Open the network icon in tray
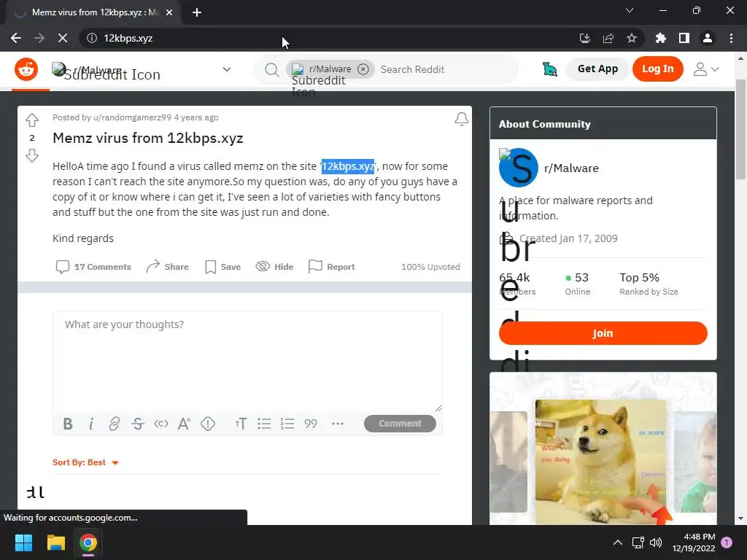The image size is (747, 560). 638,542
